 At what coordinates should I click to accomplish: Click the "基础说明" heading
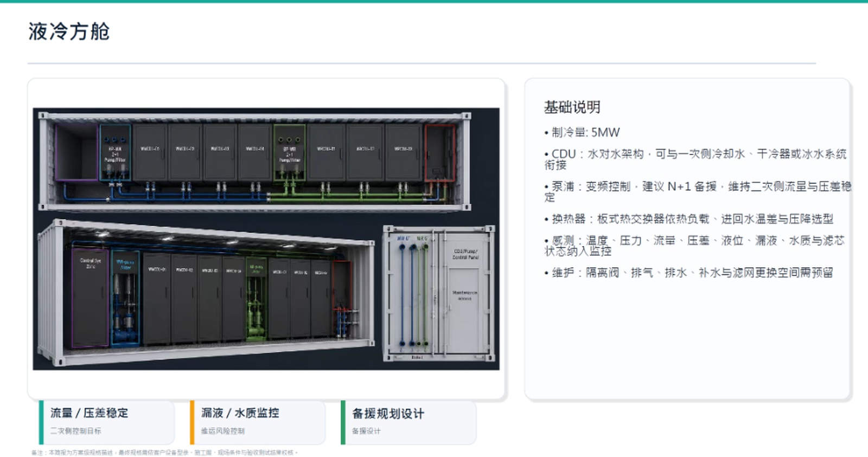click(572, 107)
